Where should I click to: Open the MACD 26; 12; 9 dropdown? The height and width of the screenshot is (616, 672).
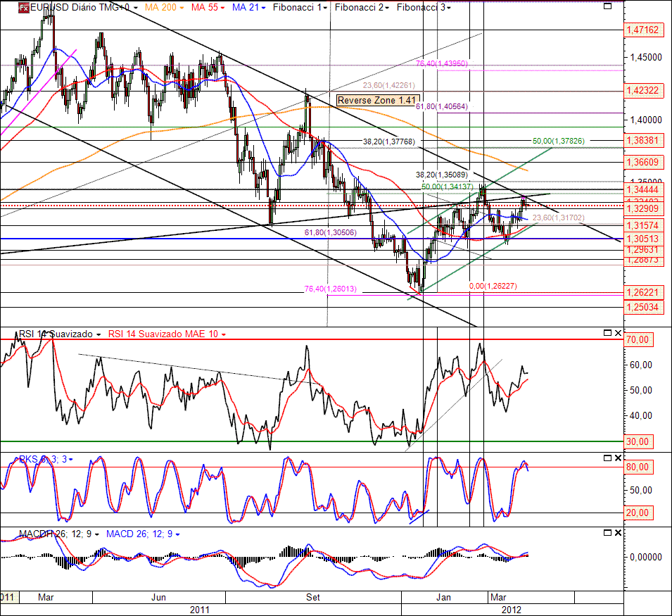coord(177,534)
